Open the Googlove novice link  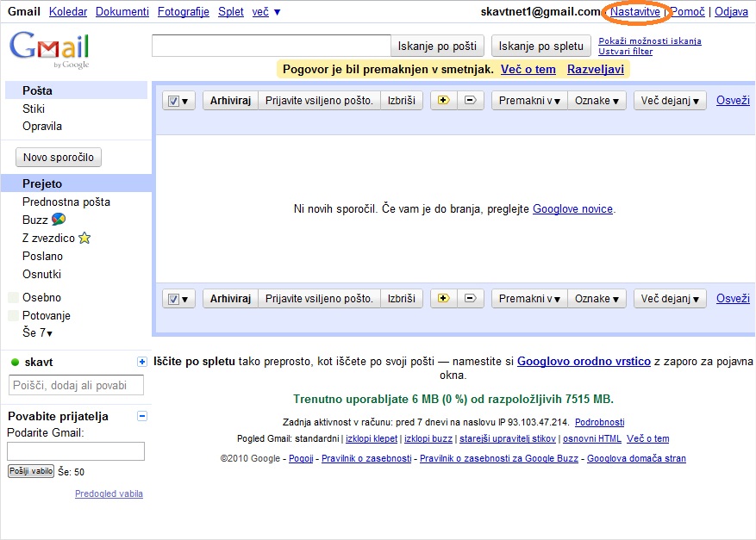[x=572, y=208]
